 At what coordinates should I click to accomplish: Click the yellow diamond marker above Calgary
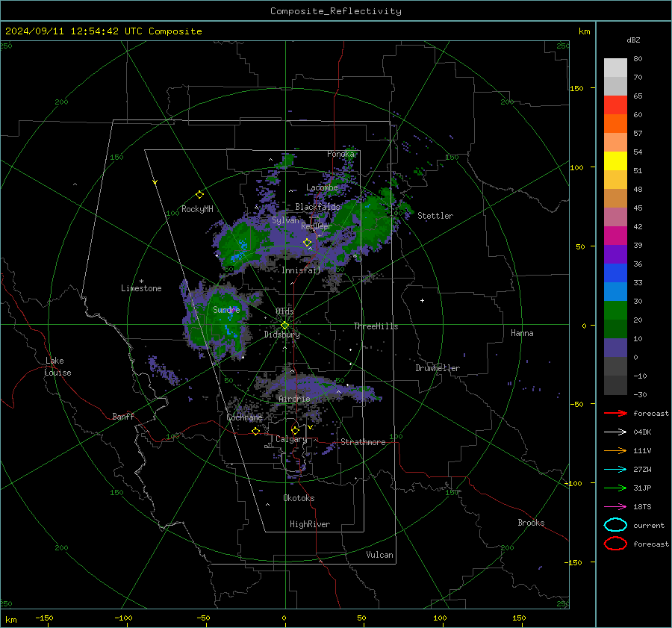pos(295,430)
